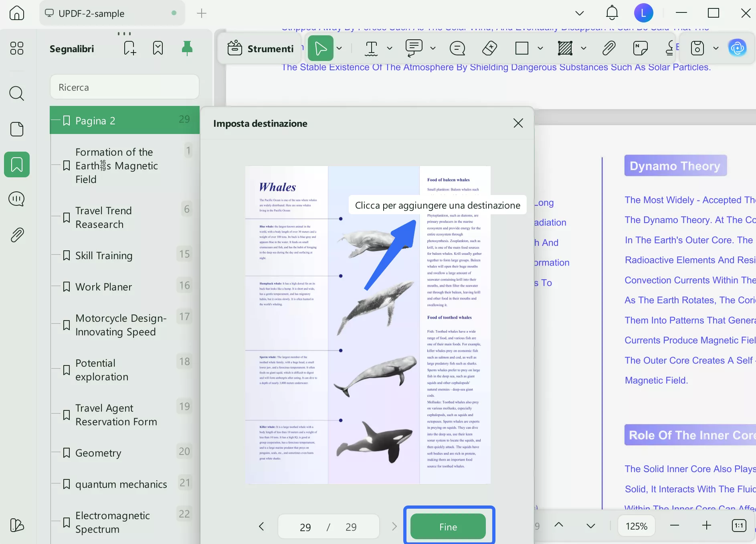Toggle the bookmarks panel sidebar button
This screenshot has width=756, height=544.
click(16, 164)
